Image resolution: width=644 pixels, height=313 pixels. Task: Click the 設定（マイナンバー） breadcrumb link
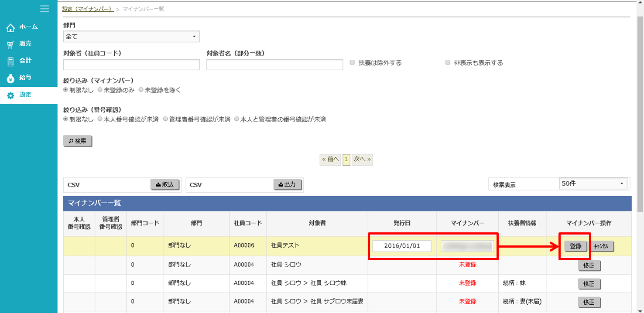(x=88, y=9)
